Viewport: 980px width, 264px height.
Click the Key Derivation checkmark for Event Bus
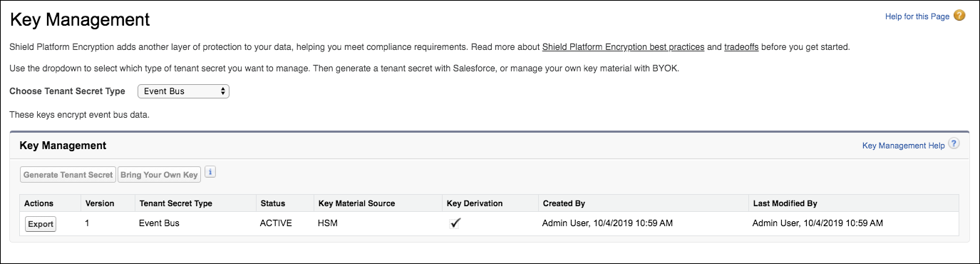455,223
